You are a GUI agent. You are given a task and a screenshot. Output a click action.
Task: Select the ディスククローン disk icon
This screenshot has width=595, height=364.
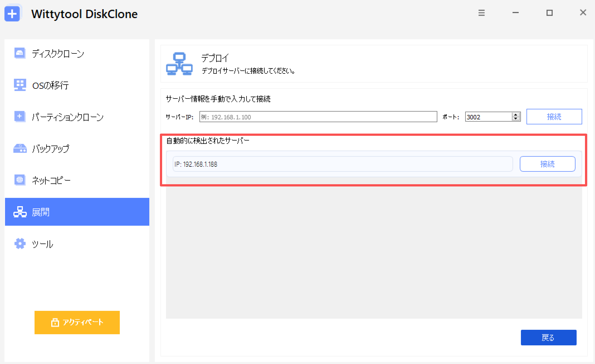20,53
